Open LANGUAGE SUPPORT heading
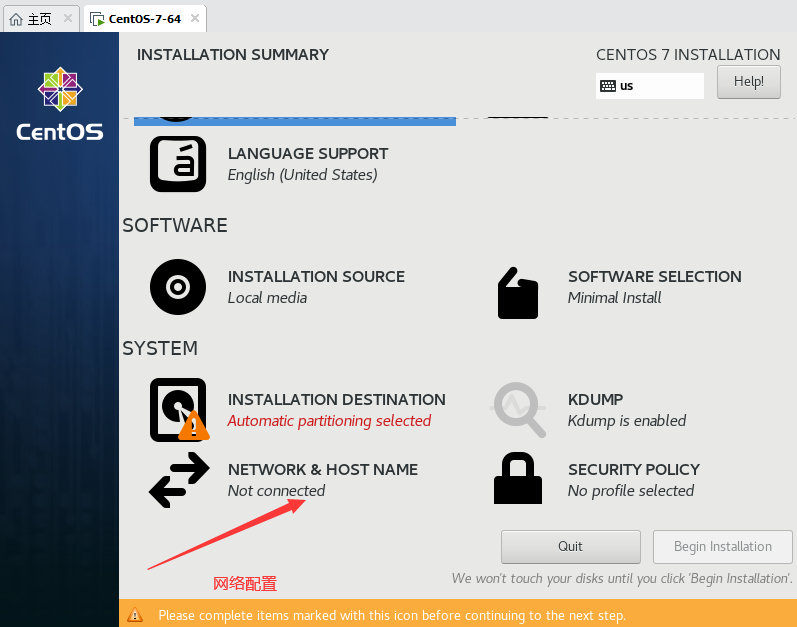Screen dimensions: 797x627 click(x=308, y=153)
